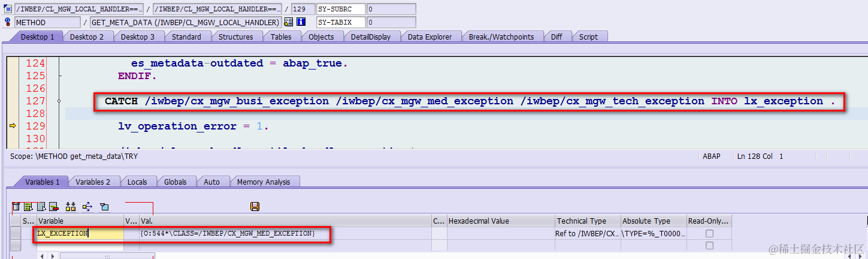Click the Hexadecimal Value column header

pos(501,221)
